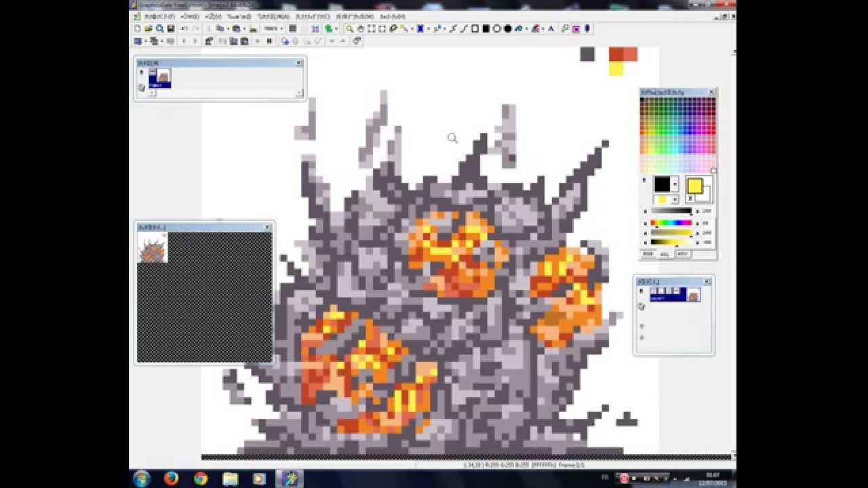
Task: Open the Windows Start menu
Action: [x=142, y=479]
